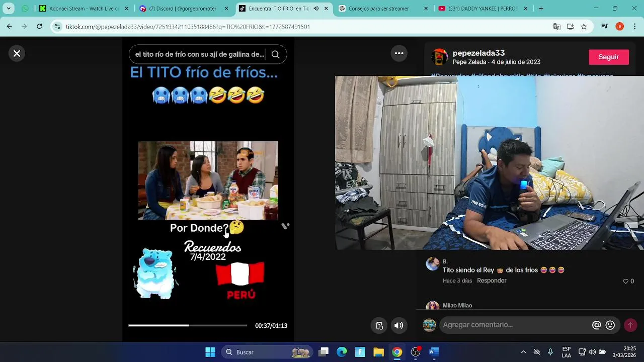Open Chrome media controls icon
The height and width of the screenshot is (362, 644).
[605, 27]
